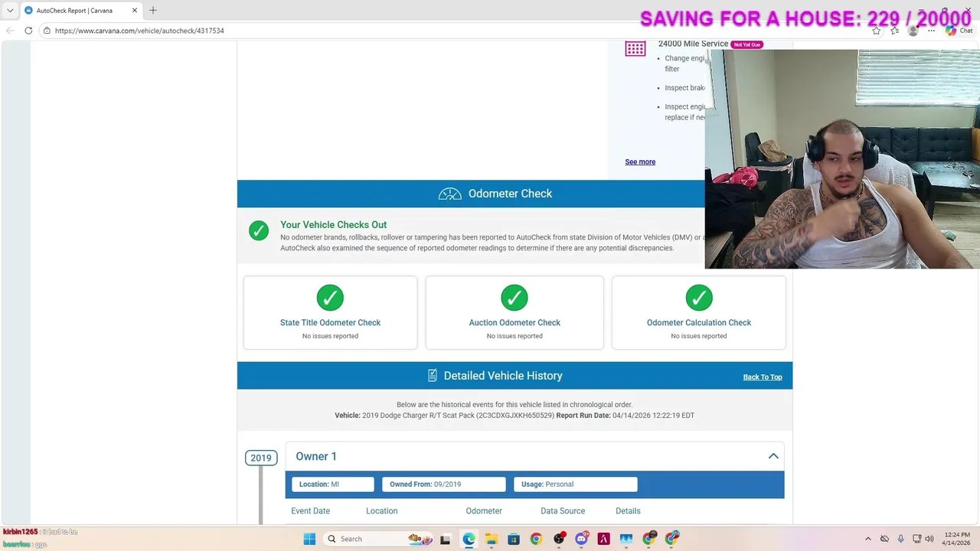
Task: Click the microphone tray icon
Action: (x=901, y=539)
